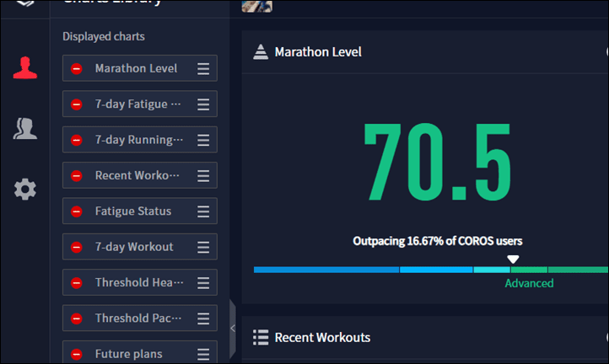Click the Marathon Level pyramid icon

pyautogui.click(x=261, y=52)
